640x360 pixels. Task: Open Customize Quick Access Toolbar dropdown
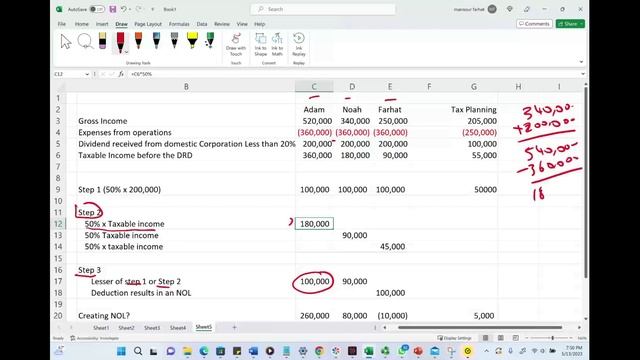(x=153, y=9)
